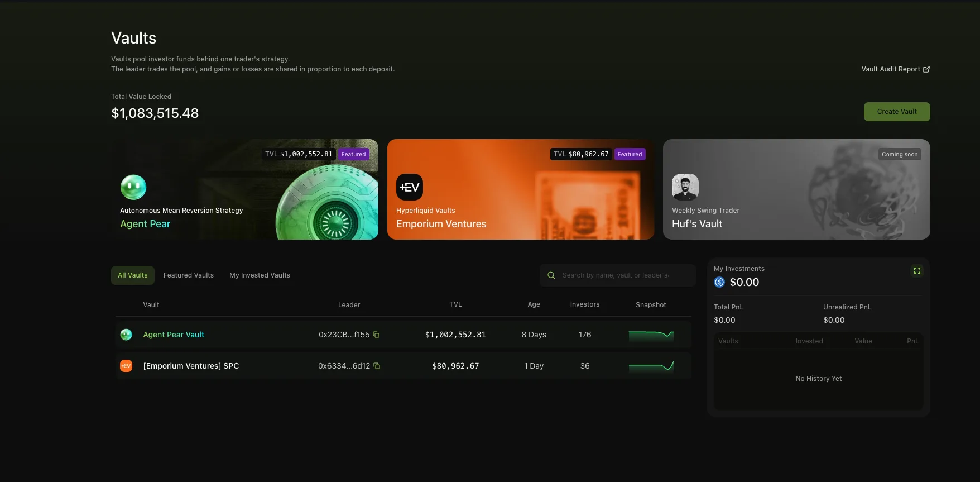Click the Leader column header

click(x=349, y=305)
